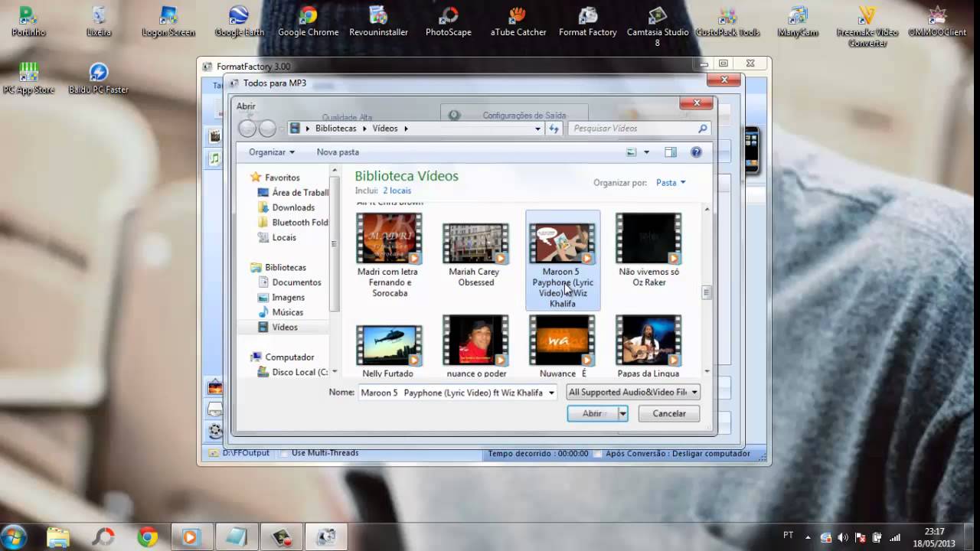
Task: Enable the Use Multi-Threads checkbox
Action: click(284, 453)
